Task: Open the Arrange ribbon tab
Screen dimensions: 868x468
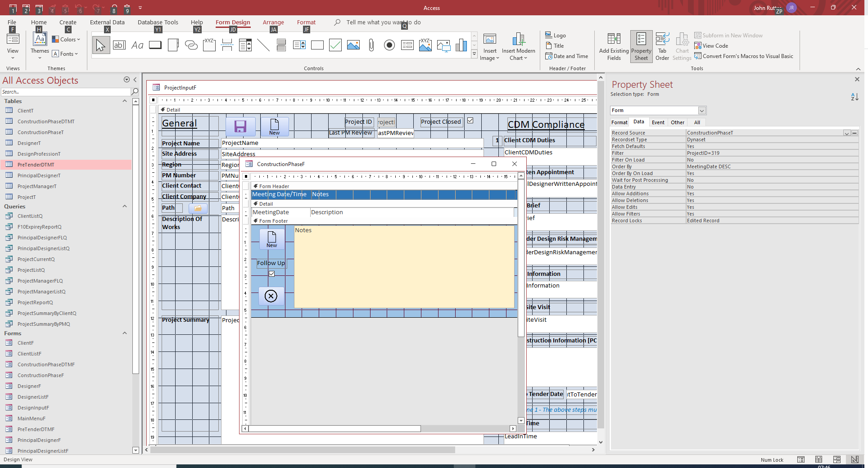Action: pyautogui.click(x=273, y=22)
